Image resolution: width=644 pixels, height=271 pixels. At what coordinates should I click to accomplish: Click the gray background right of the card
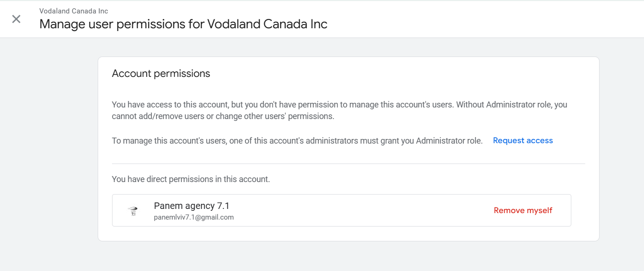click(621, 148)
